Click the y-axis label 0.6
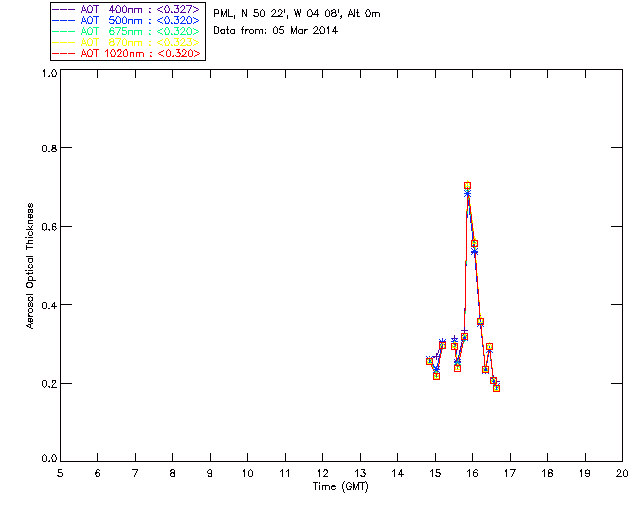 49,227
